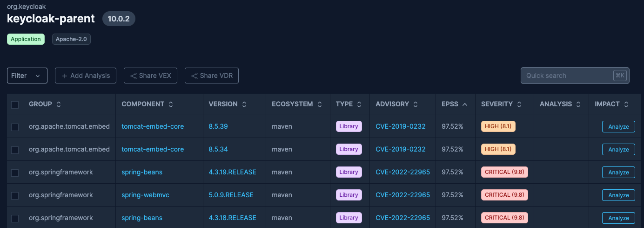Sort by COMPONENT column sort icon
The width and height of the screenshot is (644, 228).
pyautogui.click(x=171, y=104)
